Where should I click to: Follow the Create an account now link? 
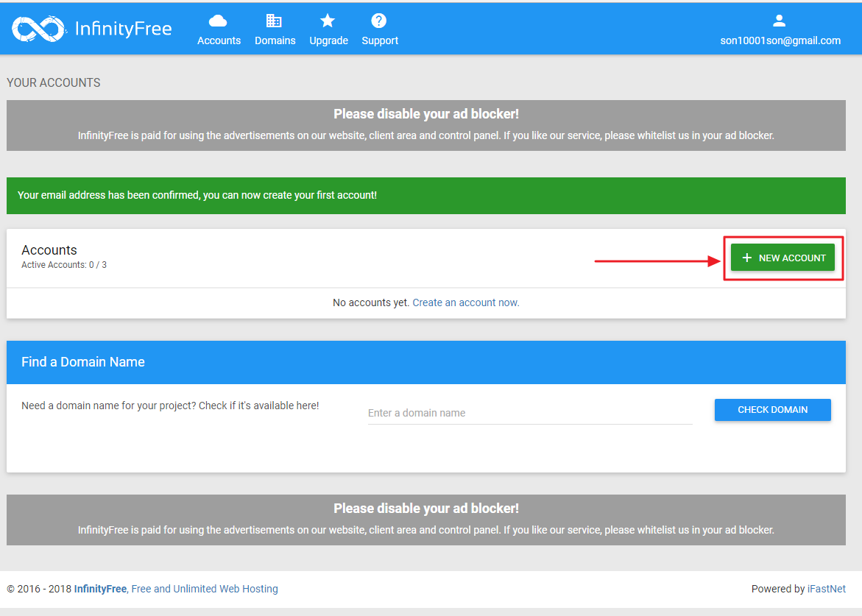click(x=465, y=302)
